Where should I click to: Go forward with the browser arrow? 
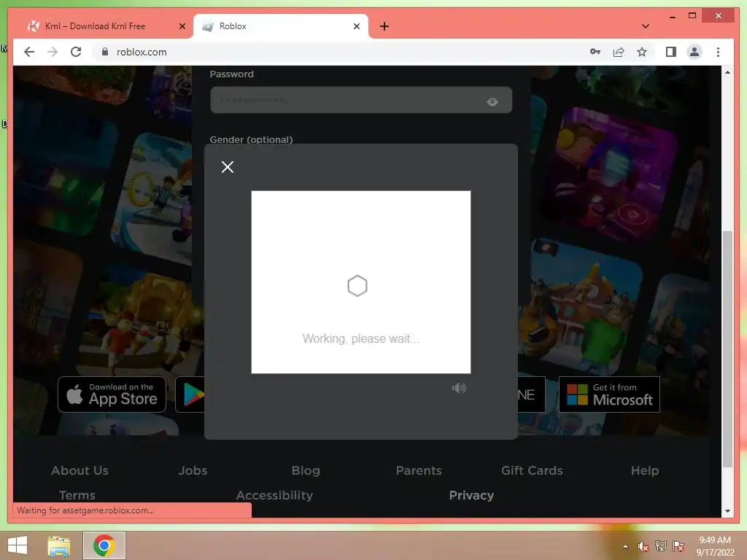click(x=53, y=52)
